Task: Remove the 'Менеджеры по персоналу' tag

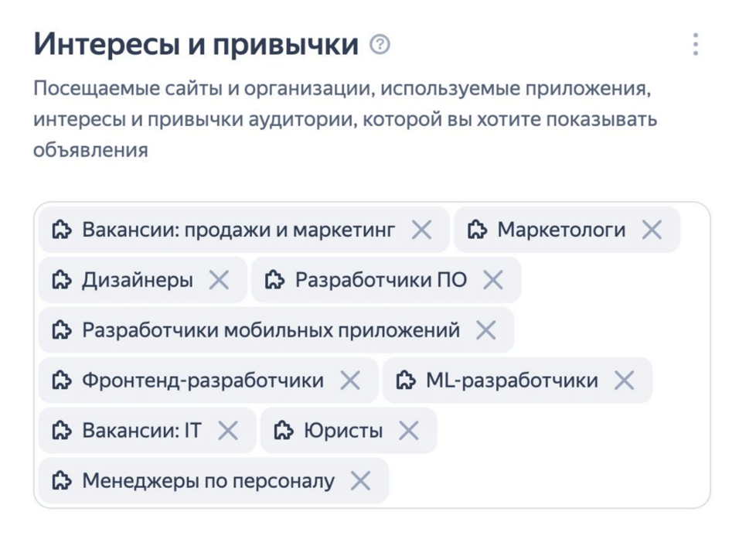Action: 360,481
